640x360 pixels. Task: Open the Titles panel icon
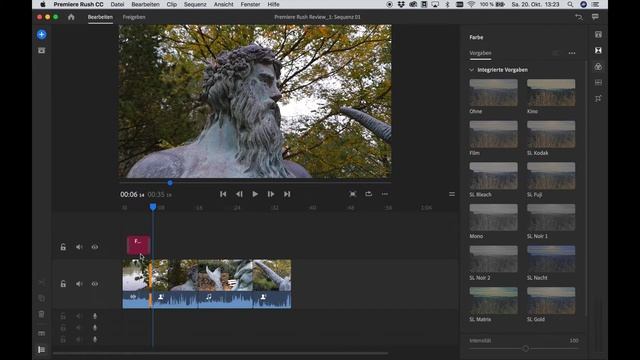(x=598, y=35)
